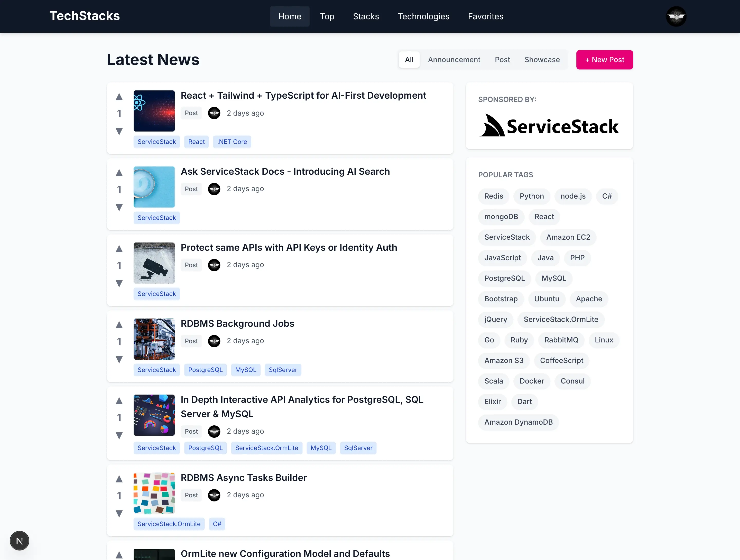Open the RDBMS Async Tasks Builder post title
Image resolution: width=740 pixels, height=560 pixels.
click(x=244, y=477)
